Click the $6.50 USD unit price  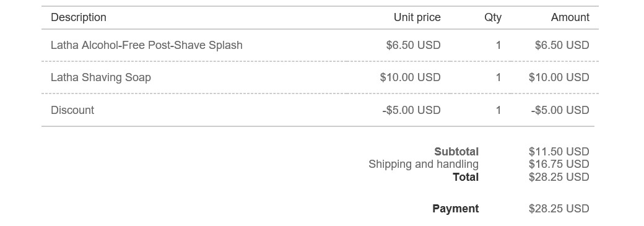tap(413, 45)
